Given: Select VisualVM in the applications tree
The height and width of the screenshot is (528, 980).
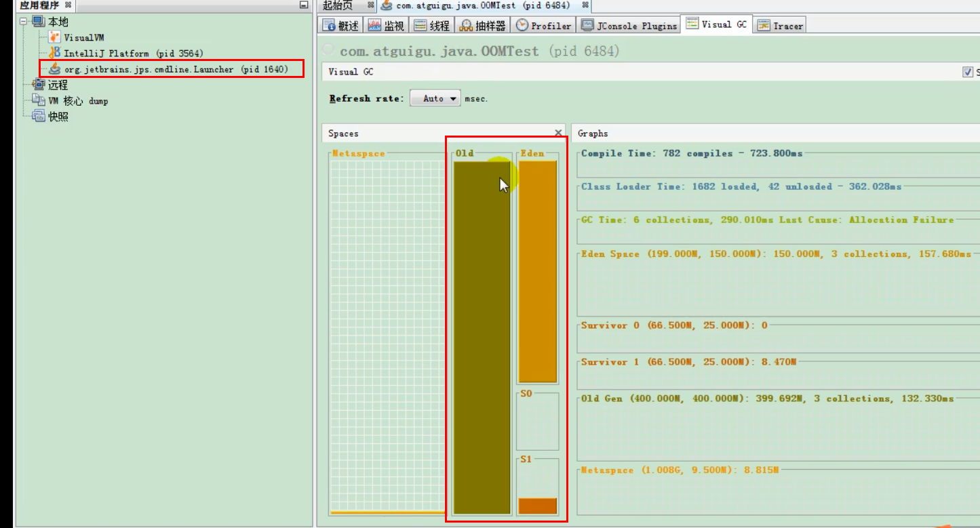Looking at the screenshot, I should pyautogui.click(x=84, y=38).
